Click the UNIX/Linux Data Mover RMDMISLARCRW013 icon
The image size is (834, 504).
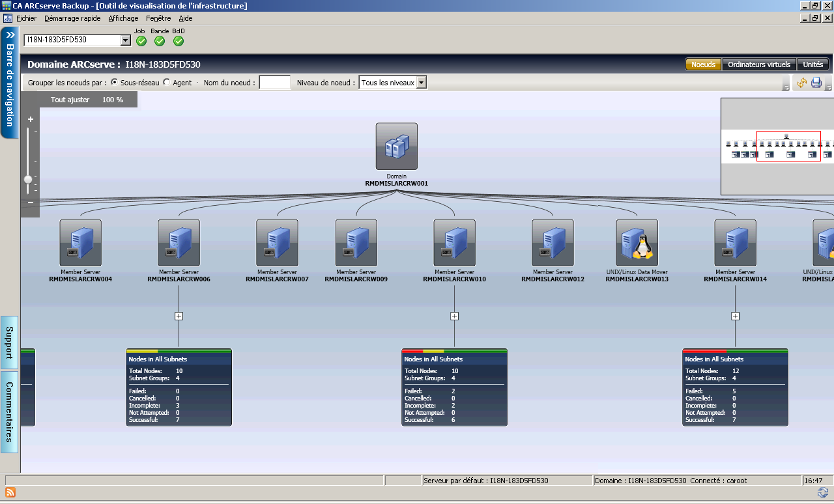tap(637, 242)
